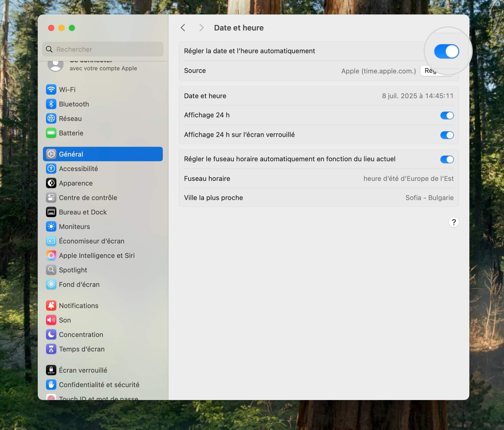The width and height of the screenshot is (504, 430).
Task: Open Temps d'écran hourglass icon
Action: (x=51, y=349)
